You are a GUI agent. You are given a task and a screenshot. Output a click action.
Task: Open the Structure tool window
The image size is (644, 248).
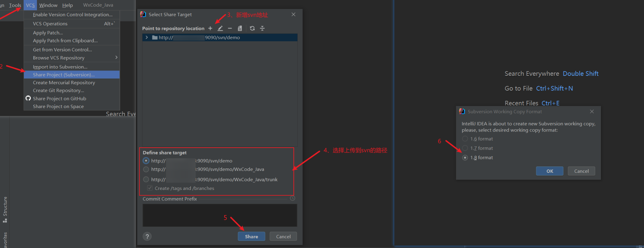[5, 209]
